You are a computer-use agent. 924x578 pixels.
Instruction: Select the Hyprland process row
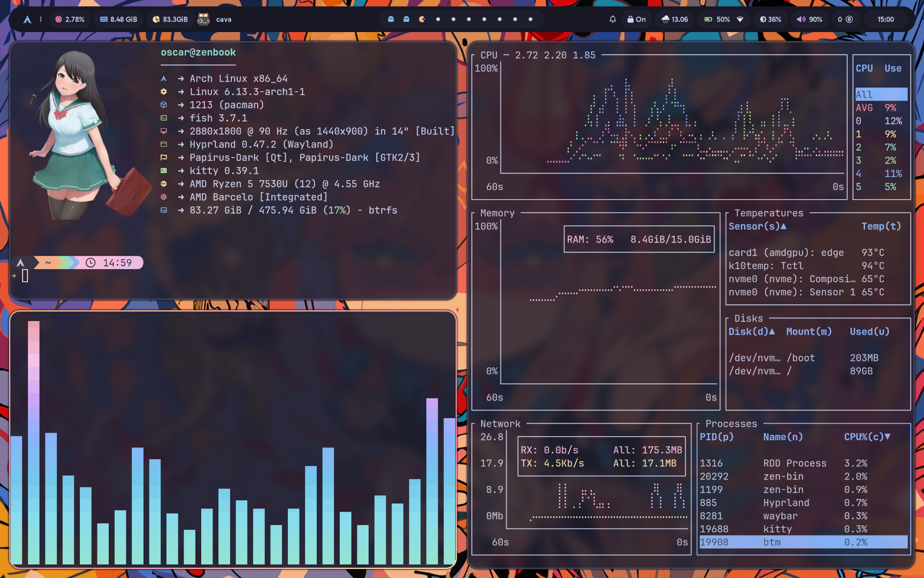click(x=804, y=503)
